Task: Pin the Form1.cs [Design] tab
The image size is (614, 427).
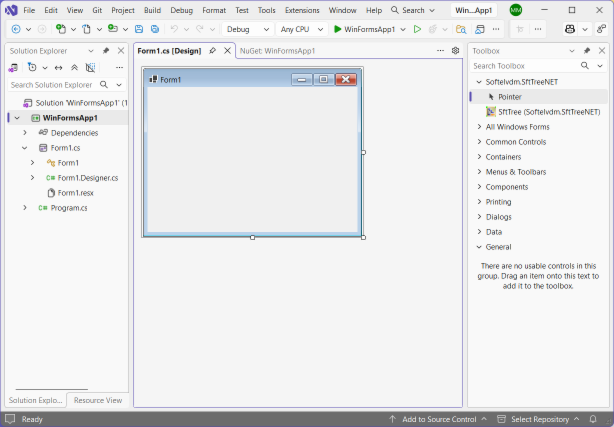Action: [212, 51]
